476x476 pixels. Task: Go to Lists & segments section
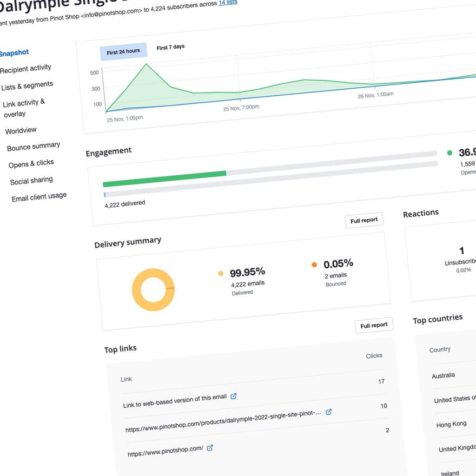[x=27, y=86]
